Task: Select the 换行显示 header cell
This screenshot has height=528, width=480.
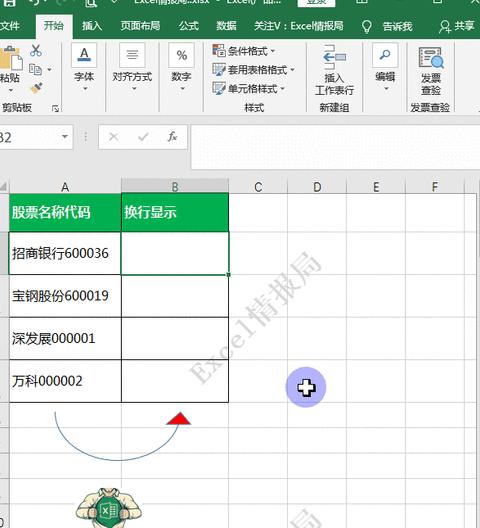Action: [175, 212]
